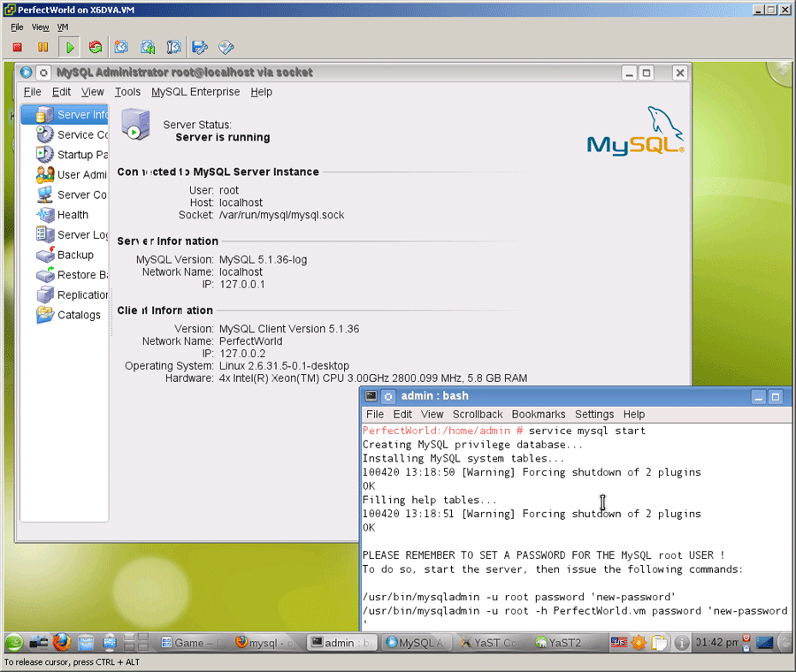
Task: Open Scrollback menu in bash terminal
Action: (478, 414)
